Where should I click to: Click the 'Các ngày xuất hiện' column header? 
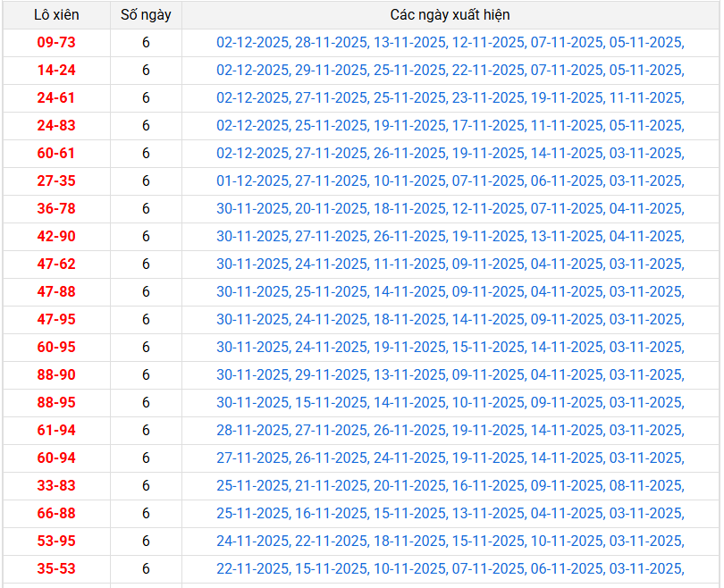point(450,15)
